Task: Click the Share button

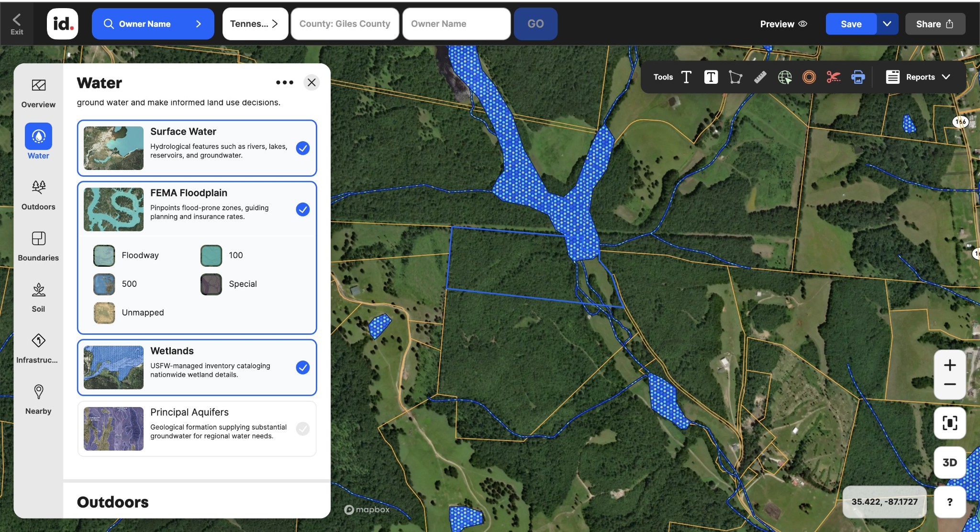Action: [935, 24]
